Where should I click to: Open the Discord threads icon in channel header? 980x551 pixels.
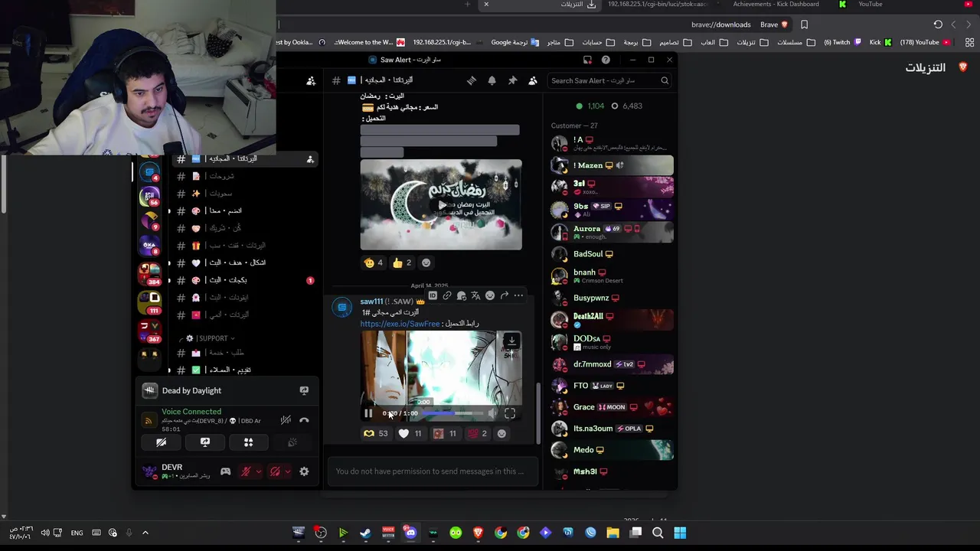(472, 80)
